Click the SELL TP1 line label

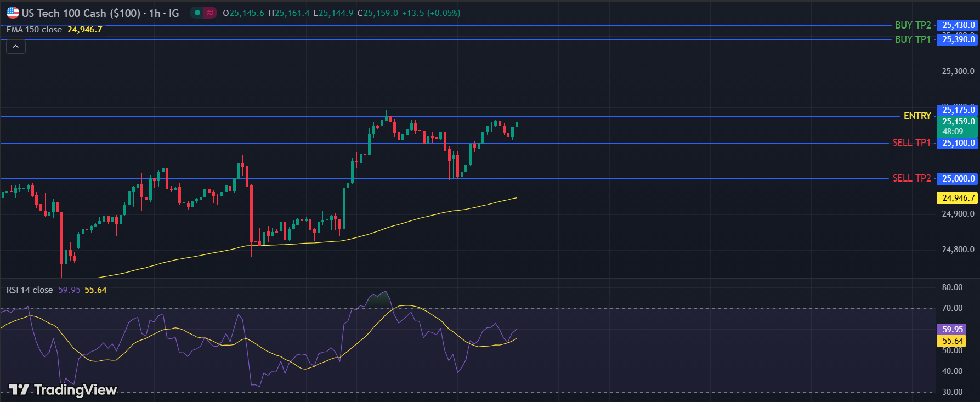[x=911, y=143]
